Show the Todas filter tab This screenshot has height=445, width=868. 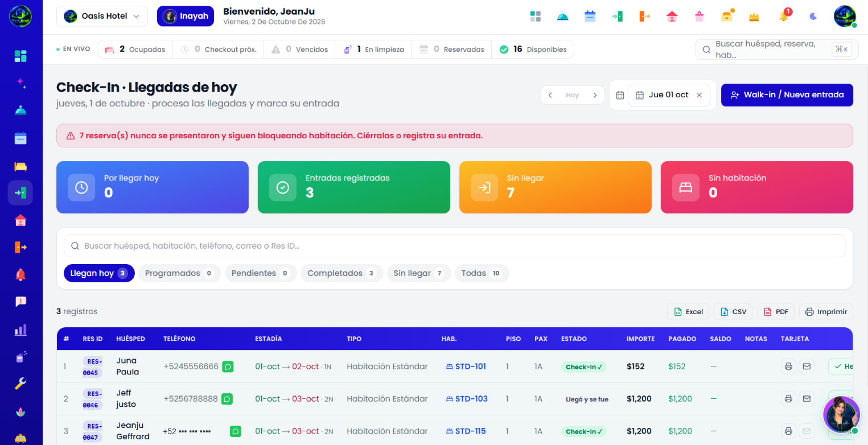coord(482,273)
